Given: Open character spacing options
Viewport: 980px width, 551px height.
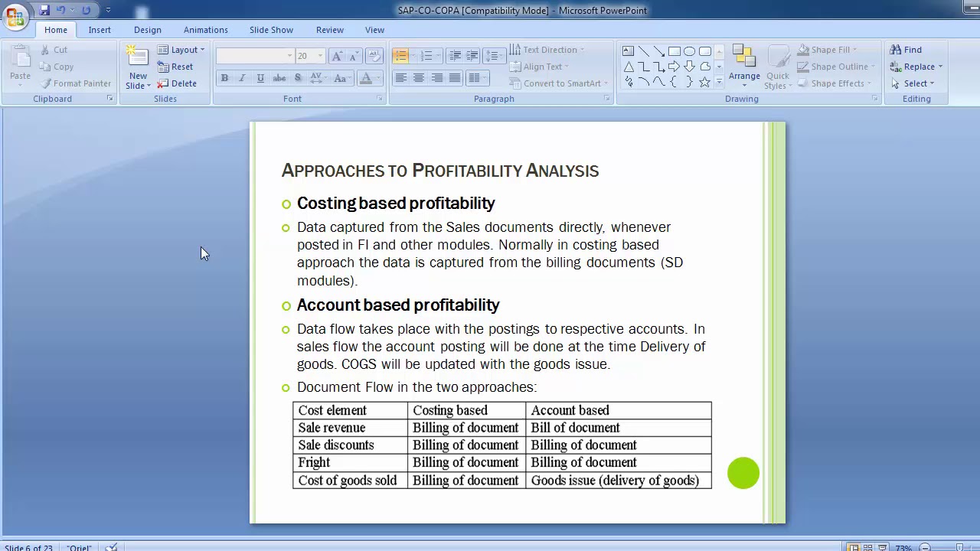Looking at the screenshot, I should click(x=317, y=78).
